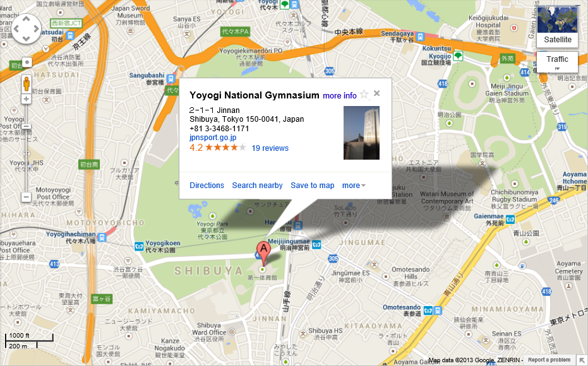Click the gymnasium photo thumbnail
588x366 pixels.
coord(361,133)
